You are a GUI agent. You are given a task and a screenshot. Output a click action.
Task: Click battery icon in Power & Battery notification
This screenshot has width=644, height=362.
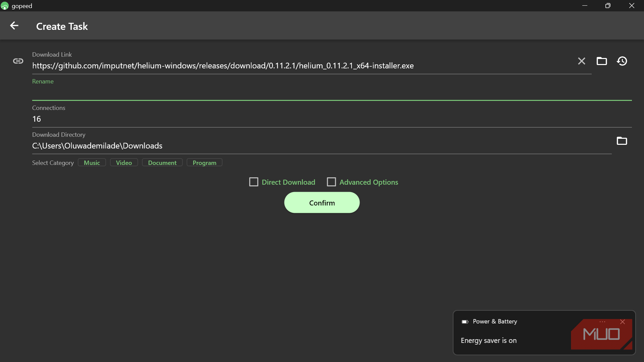pos(465,322)
